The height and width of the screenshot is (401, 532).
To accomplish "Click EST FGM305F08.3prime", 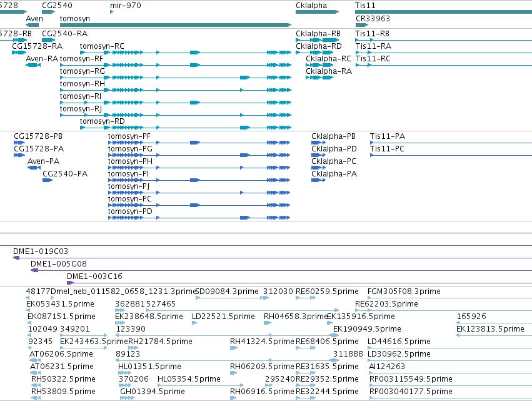I will point(404,292).
